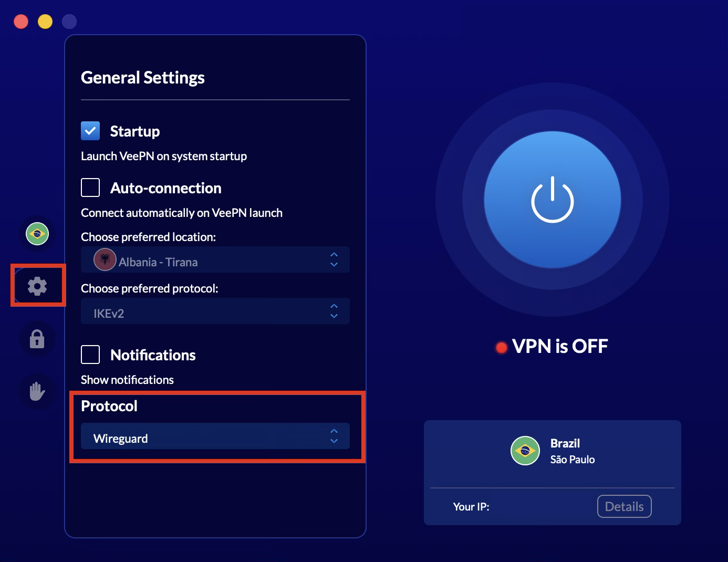
Task: Click the Brazil São Paulo location text
Action: (572, 451)
